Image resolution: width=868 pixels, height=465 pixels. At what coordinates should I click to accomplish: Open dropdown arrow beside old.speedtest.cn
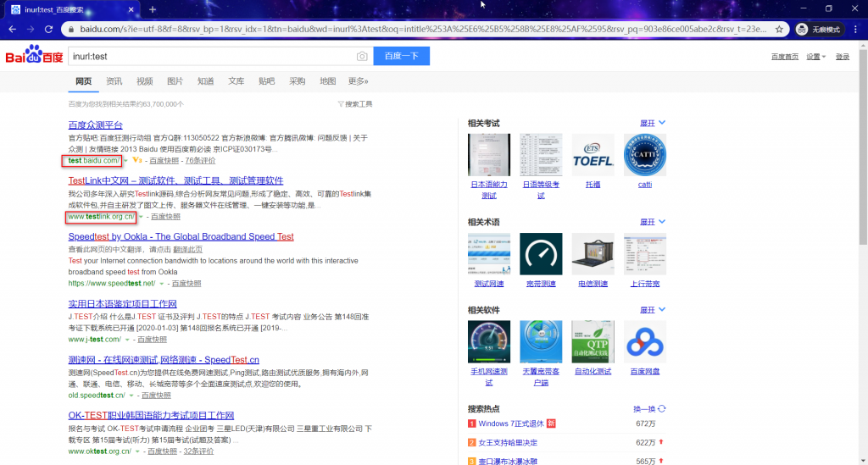[131, 396]
